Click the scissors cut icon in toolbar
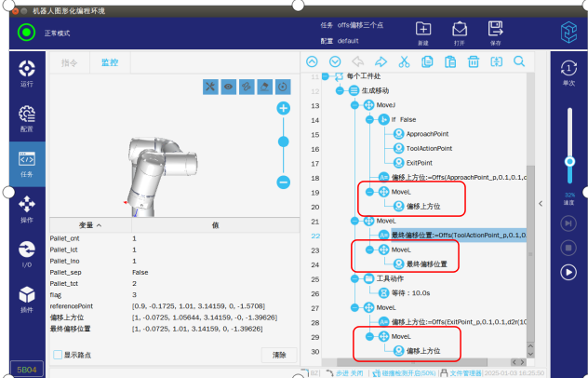 (x=404, y=62)
